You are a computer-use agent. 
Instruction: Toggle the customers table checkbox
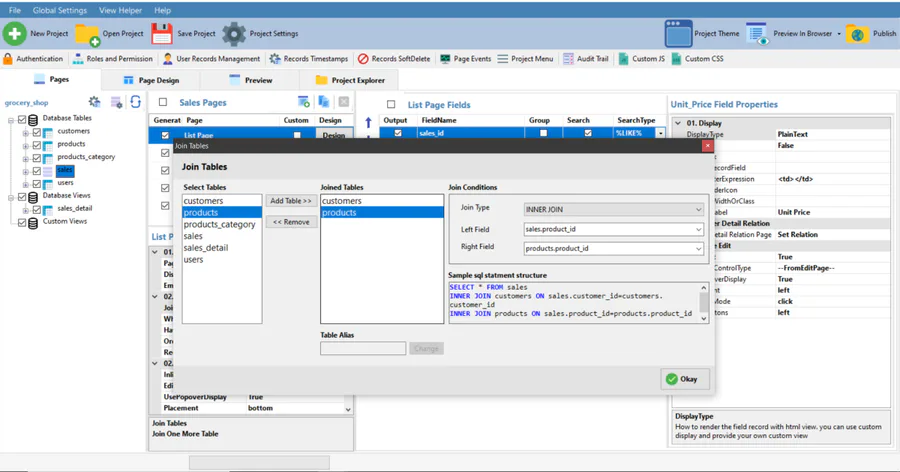click(x=37, y=131)
